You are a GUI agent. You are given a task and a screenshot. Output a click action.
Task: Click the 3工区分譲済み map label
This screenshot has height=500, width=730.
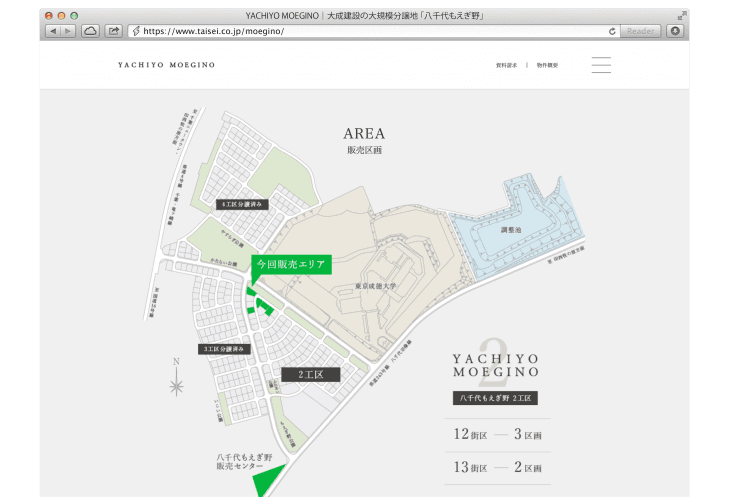(x=224, y=349)
